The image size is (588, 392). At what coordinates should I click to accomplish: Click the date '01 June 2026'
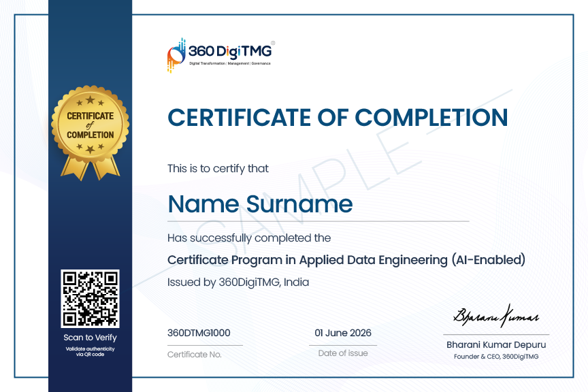[x=343, y=333]
